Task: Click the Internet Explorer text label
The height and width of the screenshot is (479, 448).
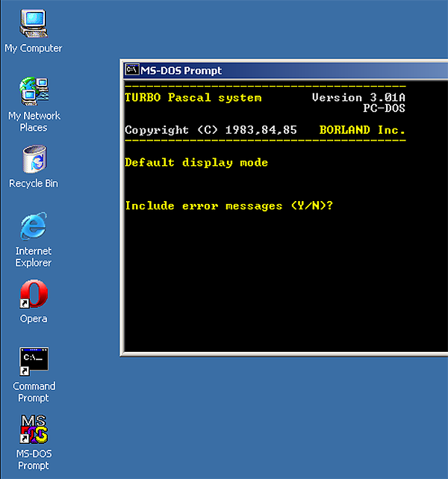Action: [34, 256]
